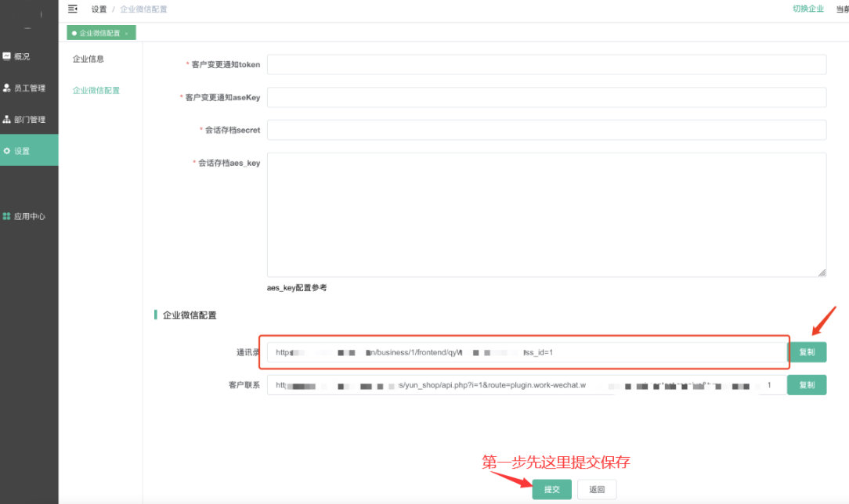Focus the 客户变更通知aseKey input field
The height and width of the screenshot is (504, 849).
546,97
